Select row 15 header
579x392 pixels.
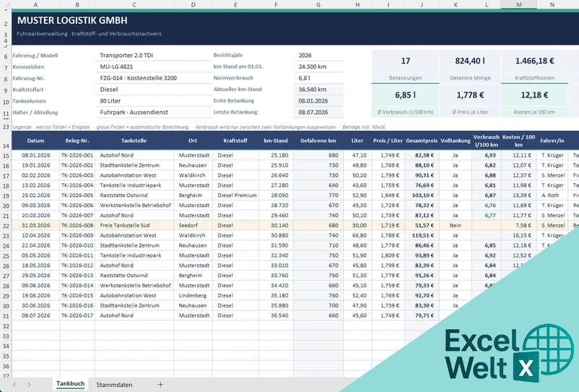6,155
